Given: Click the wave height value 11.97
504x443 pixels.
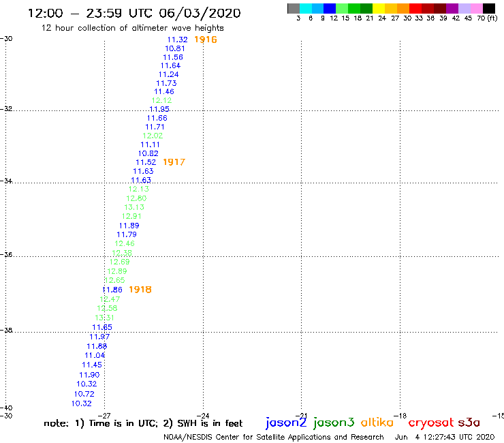Looking at the screenshot, I should click(99, 337).
